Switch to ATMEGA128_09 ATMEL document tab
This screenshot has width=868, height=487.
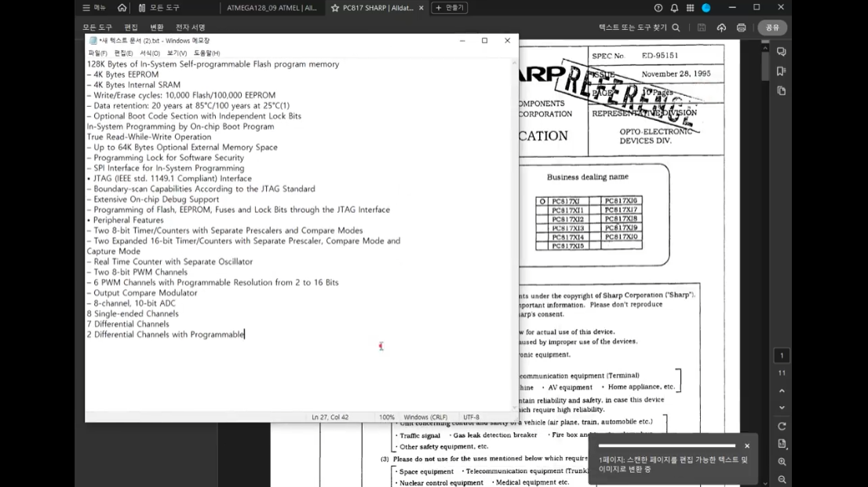(272, 8)
